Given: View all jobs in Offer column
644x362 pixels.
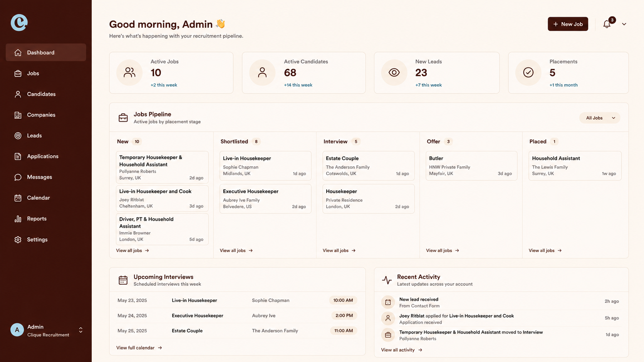Looking at the screenshot, I should coord(442,250).
